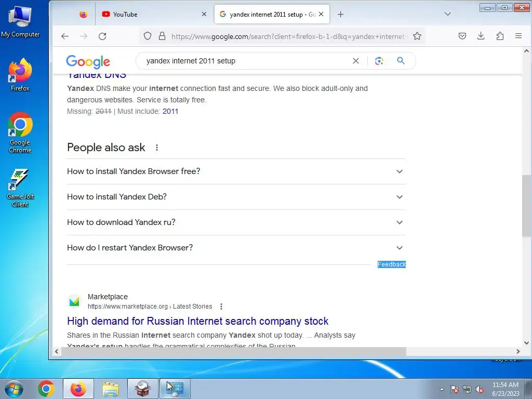532x399 pixels.
Task: Click the Google search magnifier icon
Action: [401, 61]
